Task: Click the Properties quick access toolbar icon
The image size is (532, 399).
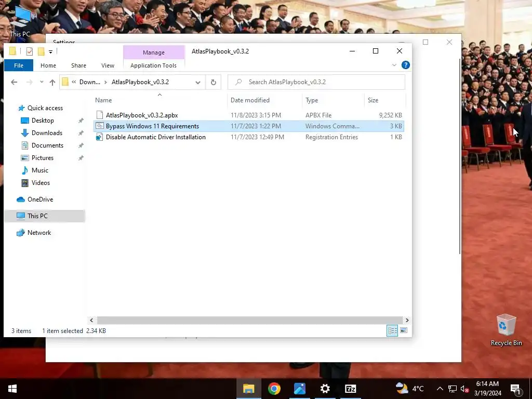Action: pyautogui.click(x=30, y=51)
